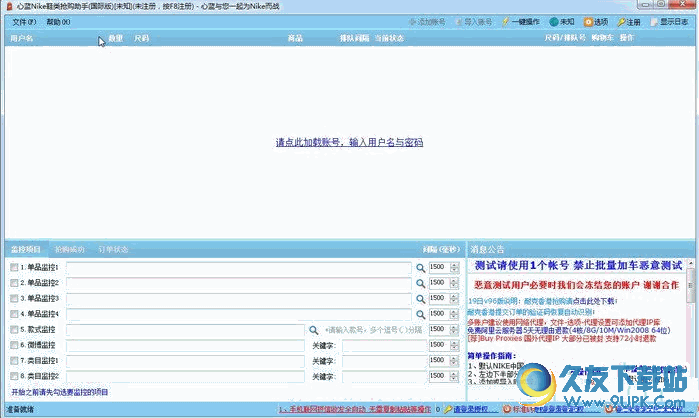Click the 单品监控1 URL input field
This screenshot has height=418, width=699.
pyautogui.click(x=239, y=268)
